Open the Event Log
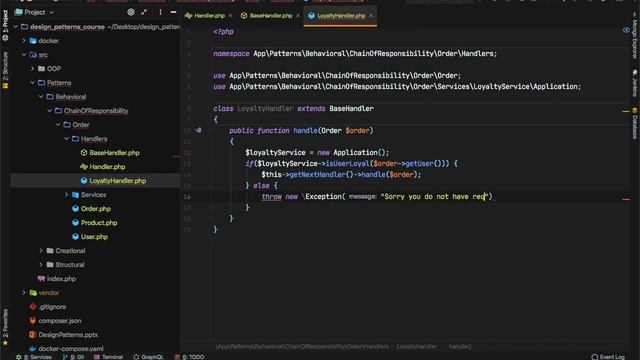The width and height of the screenshot is (640, 360). pyautogui.click(x=608, y=357)
